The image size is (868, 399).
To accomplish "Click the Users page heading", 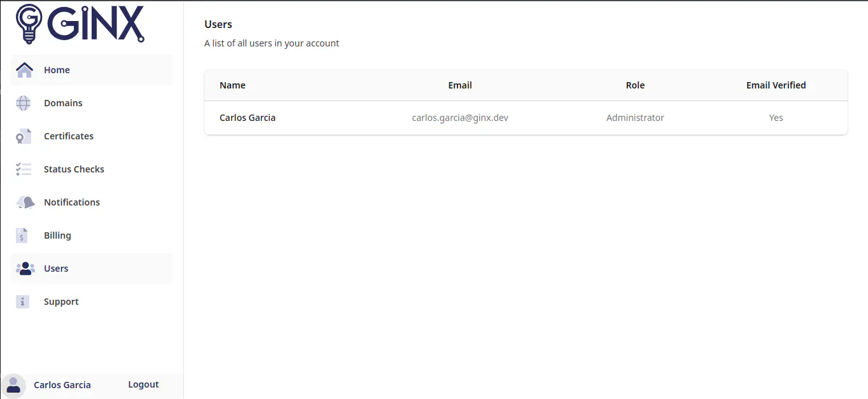I will click(x=218, y=24).
